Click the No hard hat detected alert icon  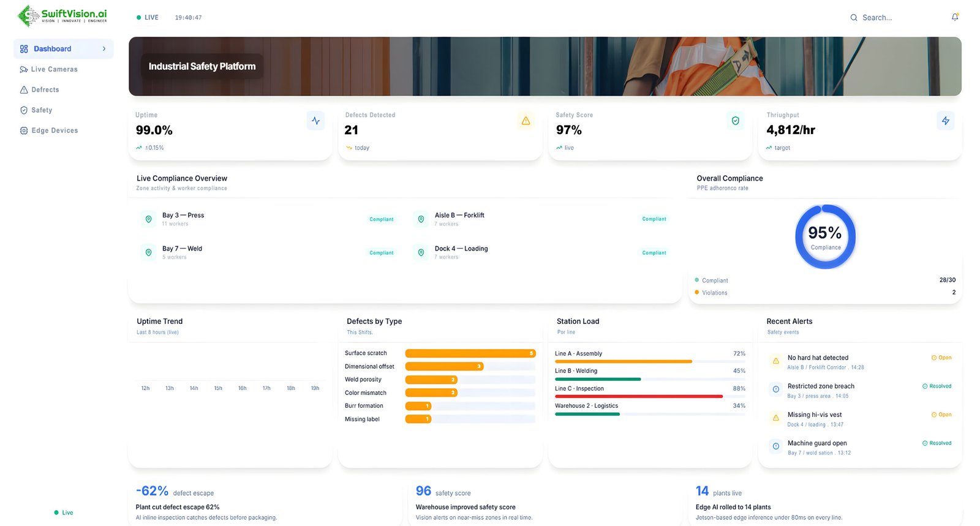point(775,361)
